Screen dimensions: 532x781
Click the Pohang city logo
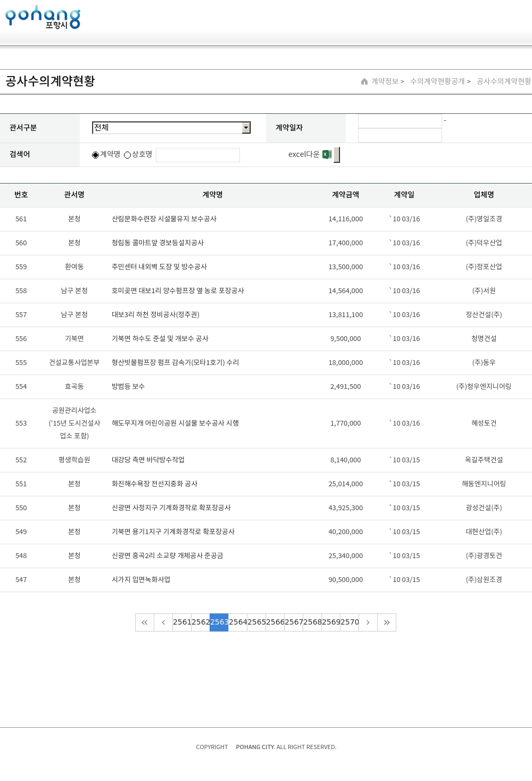pyautogui.click(x=43, y=18)
